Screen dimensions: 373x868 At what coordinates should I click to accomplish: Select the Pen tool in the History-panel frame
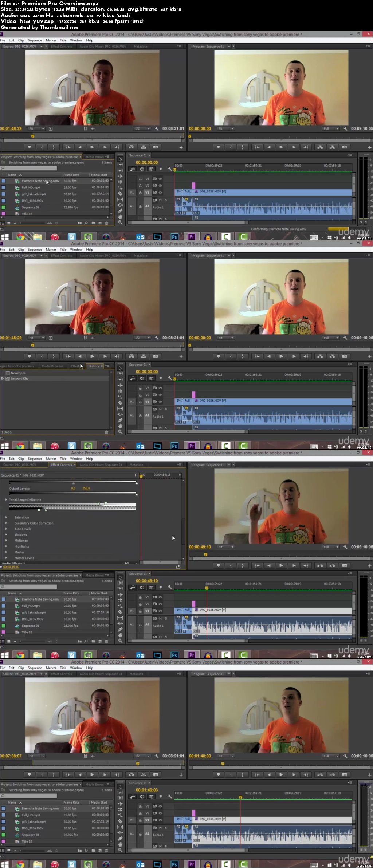[x=120, y=420]
